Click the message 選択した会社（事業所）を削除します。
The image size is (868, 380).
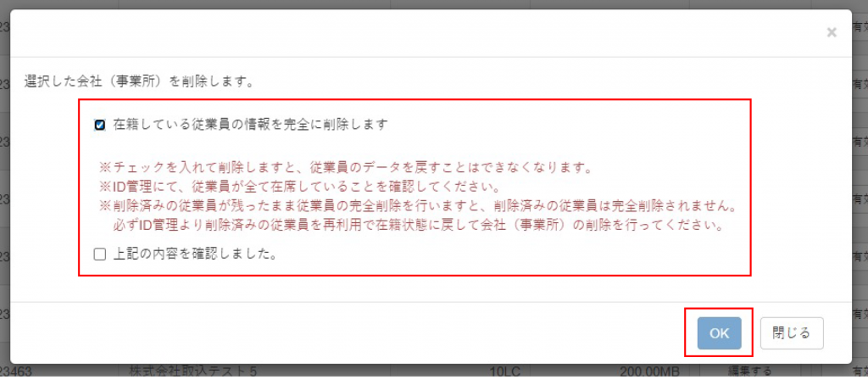140,82
